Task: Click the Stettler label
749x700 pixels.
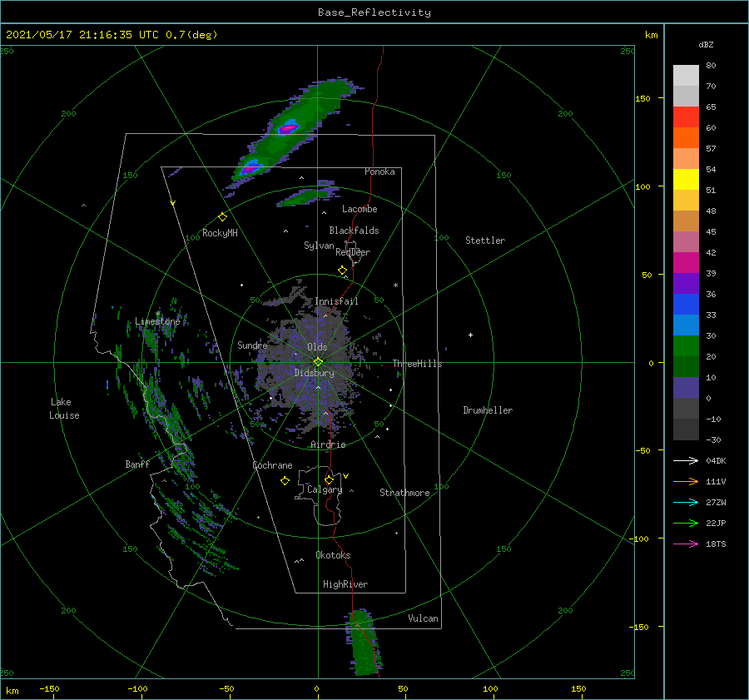Action: coord(485,241)
